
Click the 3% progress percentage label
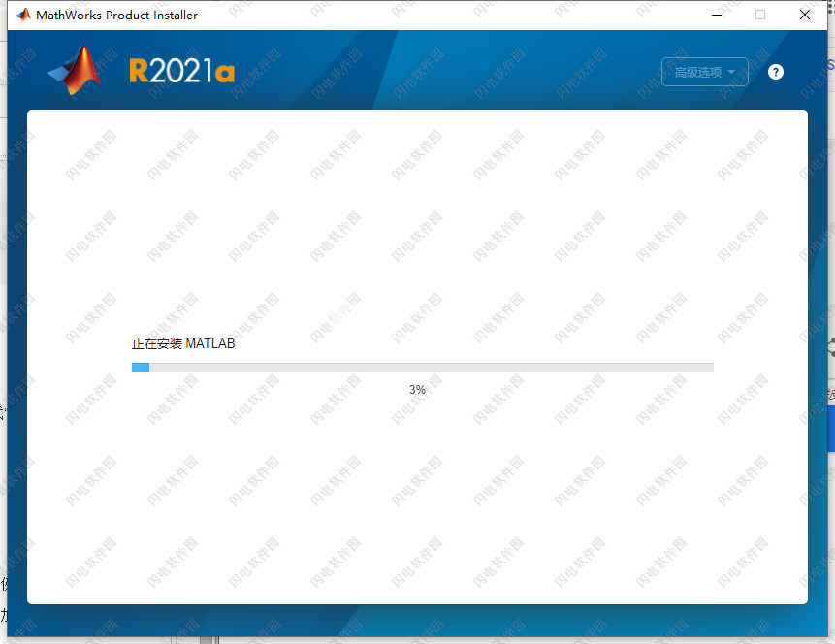point(417,389)
